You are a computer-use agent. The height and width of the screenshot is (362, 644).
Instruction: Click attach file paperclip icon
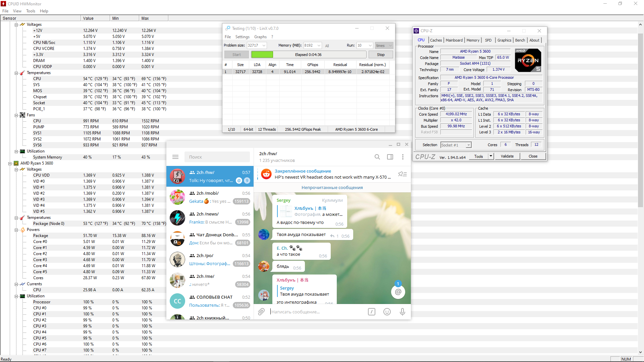261,312
